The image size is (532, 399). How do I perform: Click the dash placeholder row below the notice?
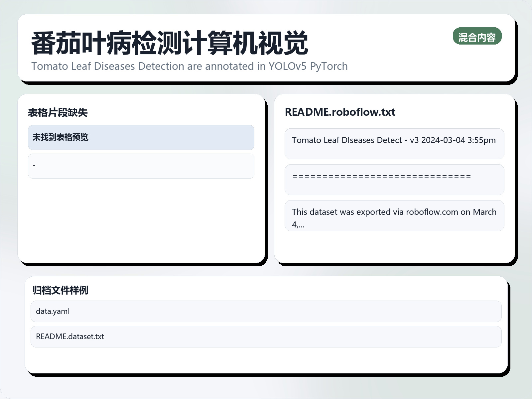(x=141, y=166)
